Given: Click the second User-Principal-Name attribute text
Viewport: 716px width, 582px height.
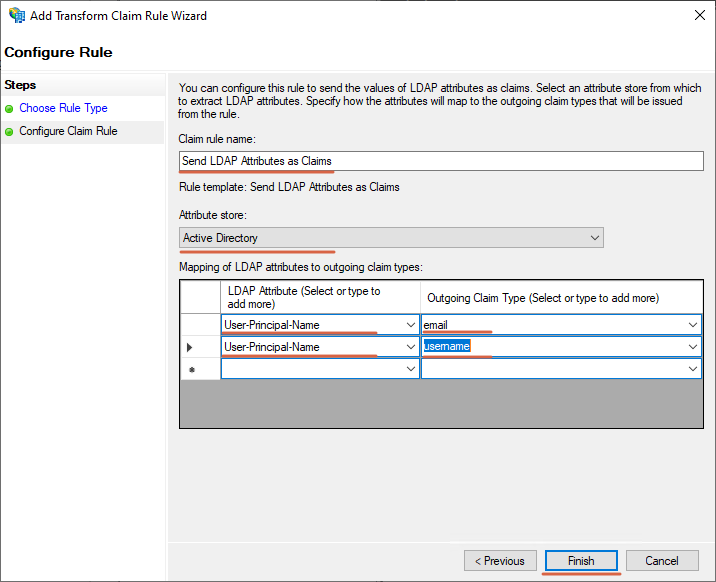Looking at the screenshot, I should point(272,347).
